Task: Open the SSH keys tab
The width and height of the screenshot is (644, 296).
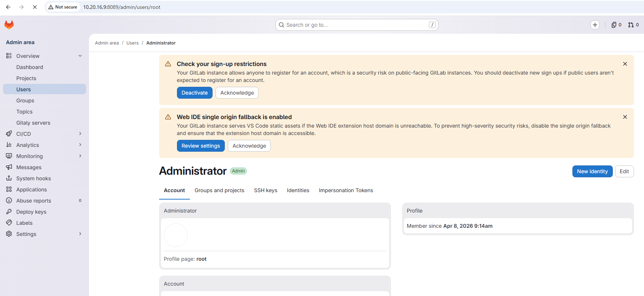Action: (x=266, y=190)
